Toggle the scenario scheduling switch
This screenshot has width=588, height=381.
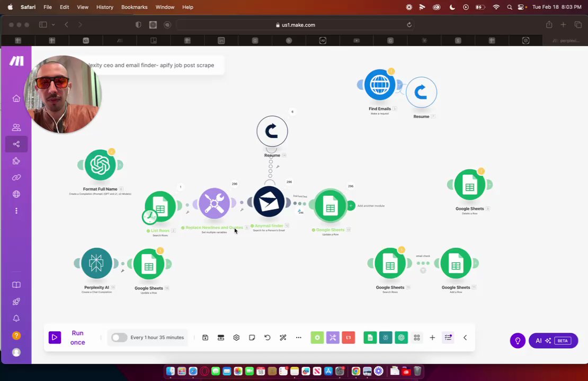pos(119,338)
